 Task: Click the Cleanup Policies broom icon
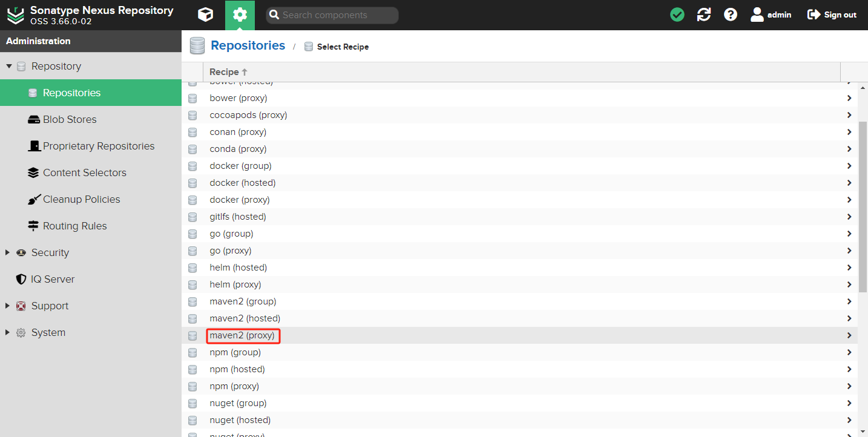pos(33,199)
